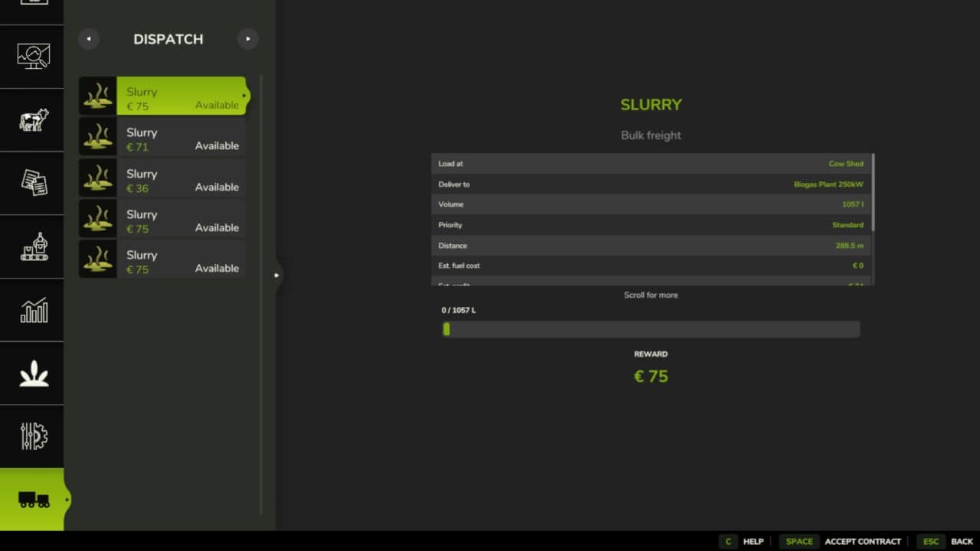Click the € 75 reward amount
This screenshot has height=551, width=980.
coord(651,377)
